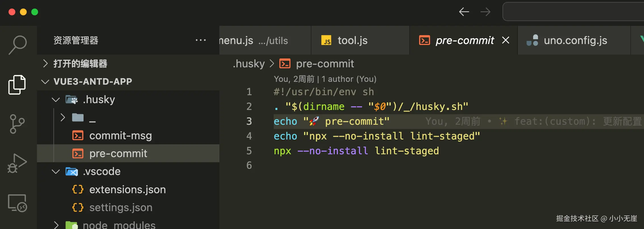This screenshot has height=229, width=644.
Task: Click the 资源管理器 panel title
Action: [76, 40]
